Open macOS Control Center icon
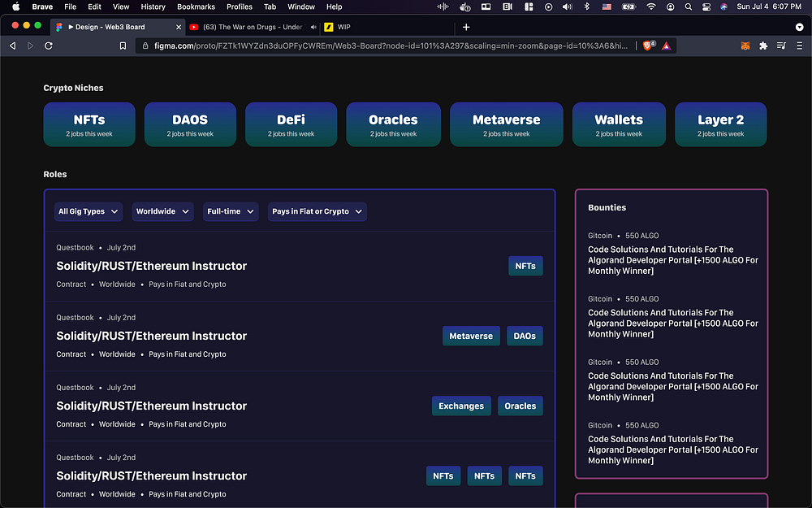The width and height of the screenshot is (812, 508). click(x=706, y=7)
